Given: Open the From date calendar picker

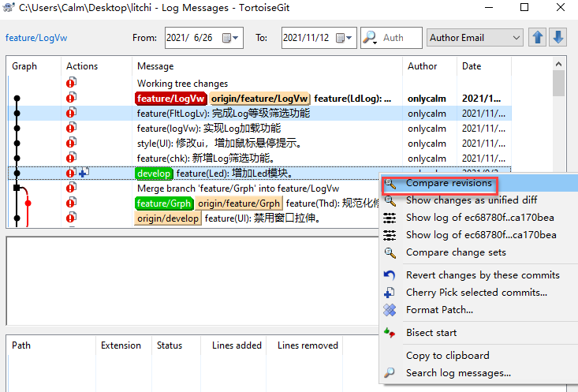Looking at the screenshot, I should 230,38.
